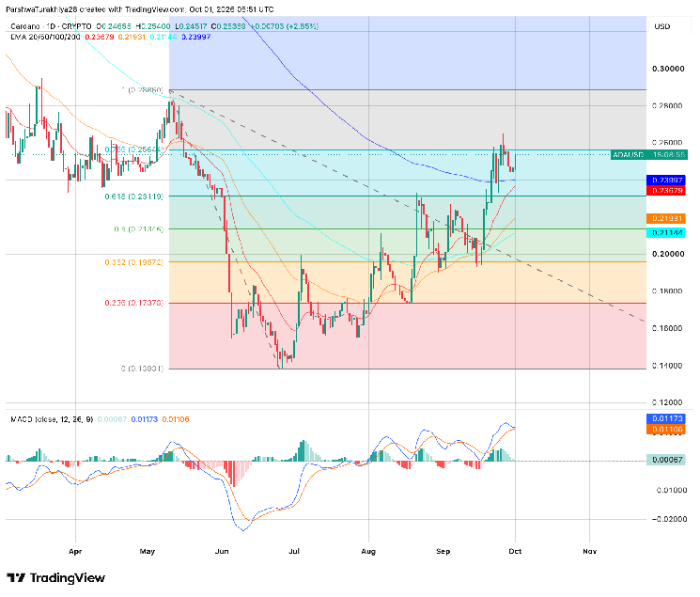This screenshot has width=700, height=597.
Task: Click the open price value O0.24655
Action: (114, 26)
